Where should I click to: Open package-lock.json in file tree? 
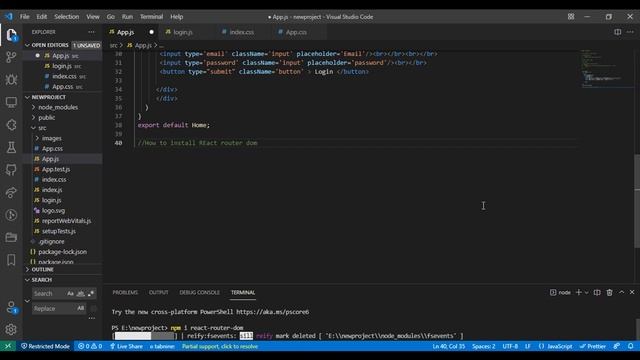pos(62,252)
